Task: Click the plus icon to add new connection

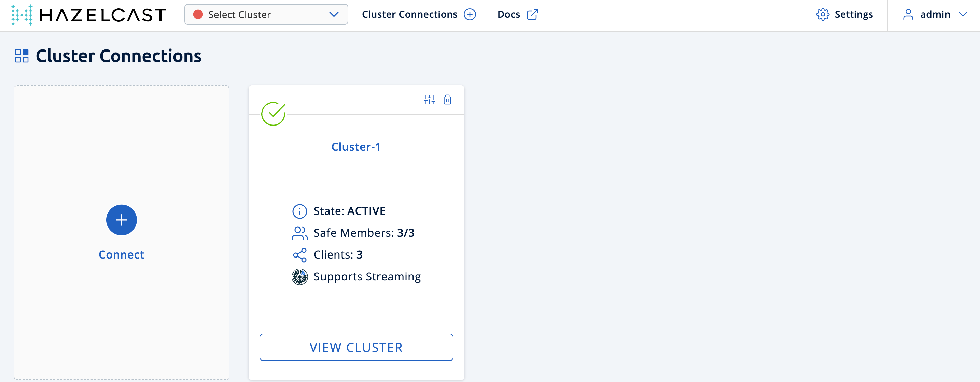Action: [121, 220]
